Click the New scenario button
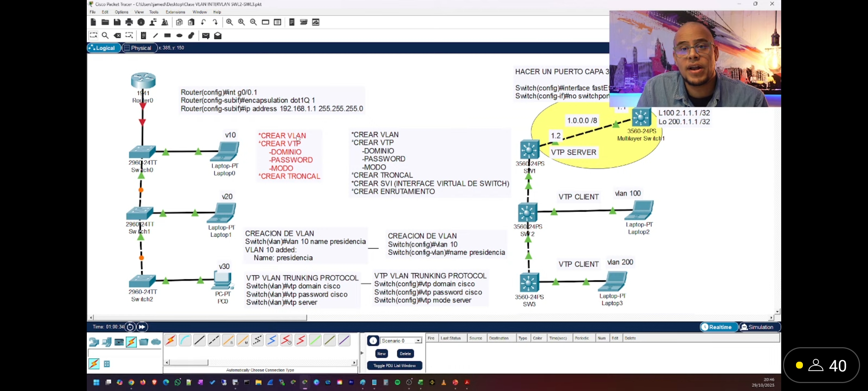The width and height of the screenshot is (868, 391). [382, 354]
